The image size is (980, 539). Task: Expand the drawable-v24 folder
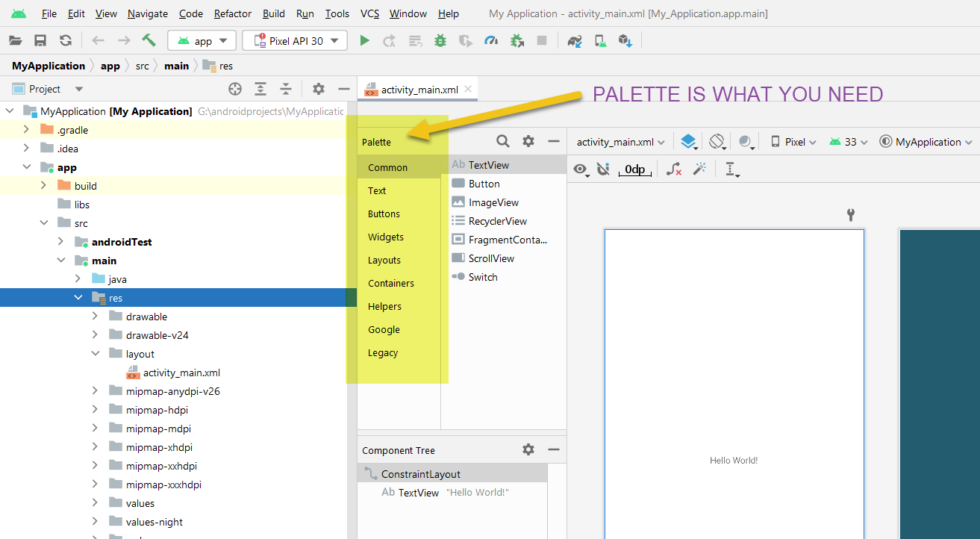95,334
